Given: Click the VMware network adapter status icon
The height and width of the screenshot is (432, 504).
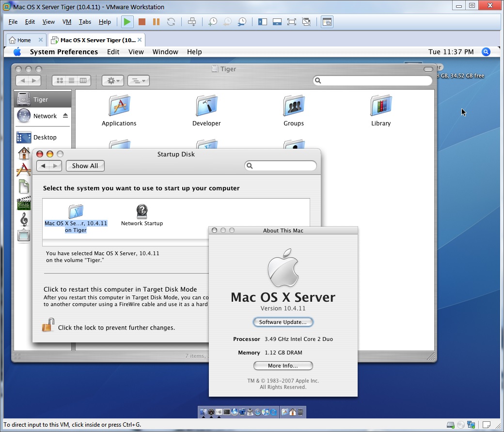Looking at the screenshot, I should pyautogui.click(x=471, y=425).
